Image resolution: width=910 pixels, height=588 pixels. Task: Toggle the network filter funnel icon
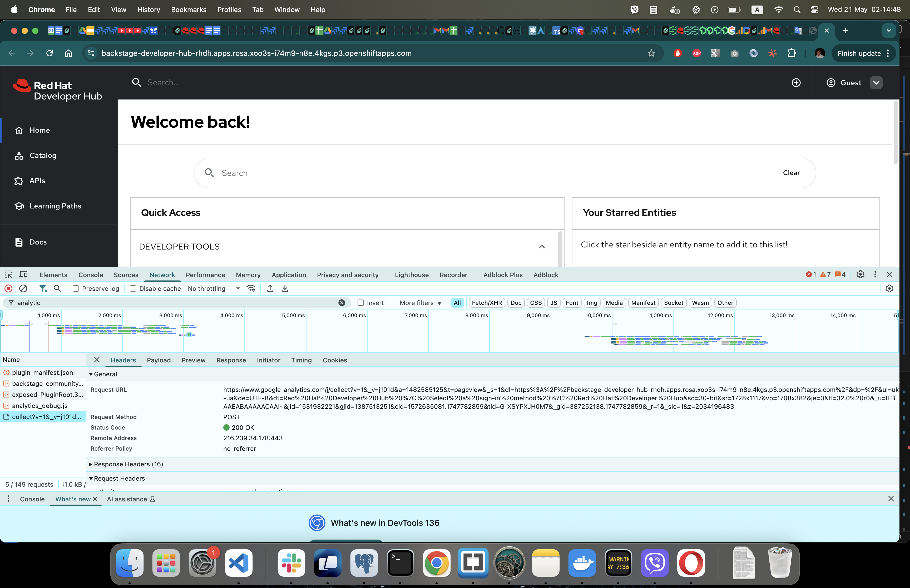(x=43, y=289)
